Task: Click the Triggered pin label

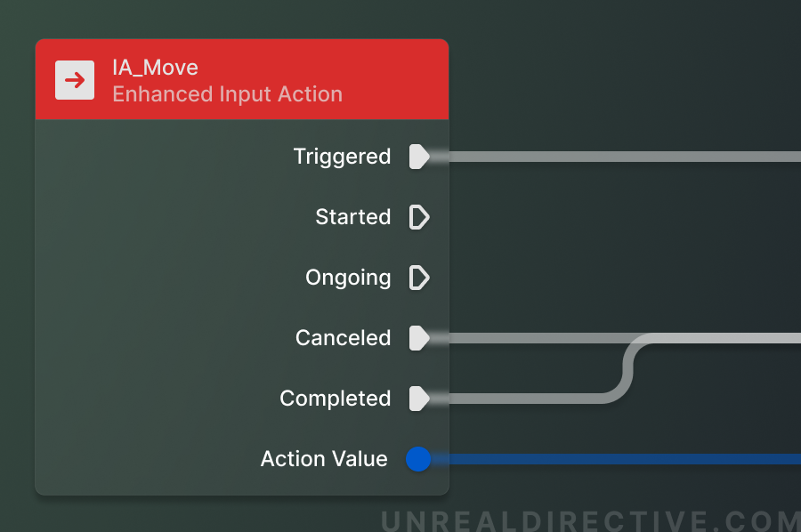Action: pyautogui.click(x=343, y=157)
